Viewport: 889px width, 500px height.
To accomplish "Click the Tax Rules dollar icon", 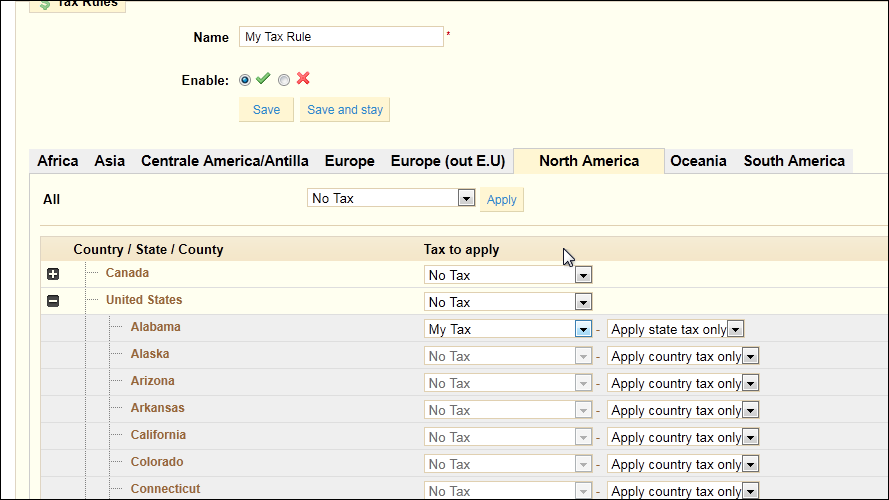I will click(x=45, y=5).
